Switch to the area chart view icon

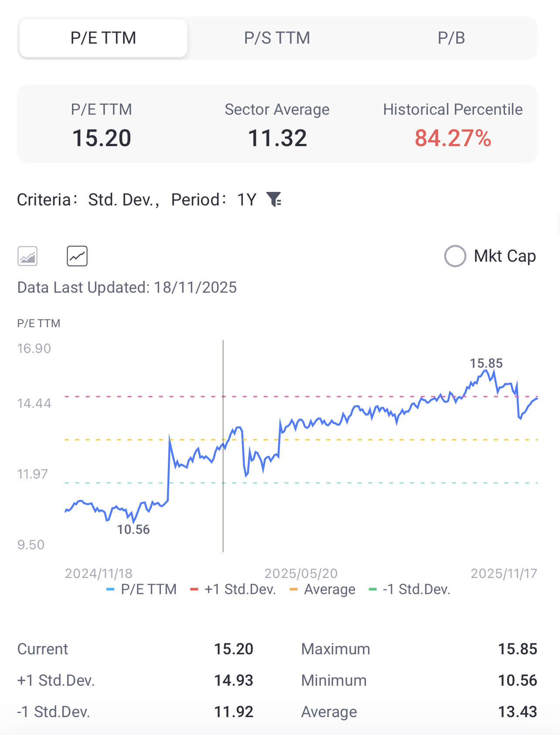pyautogui.click(x=27, y=256)
